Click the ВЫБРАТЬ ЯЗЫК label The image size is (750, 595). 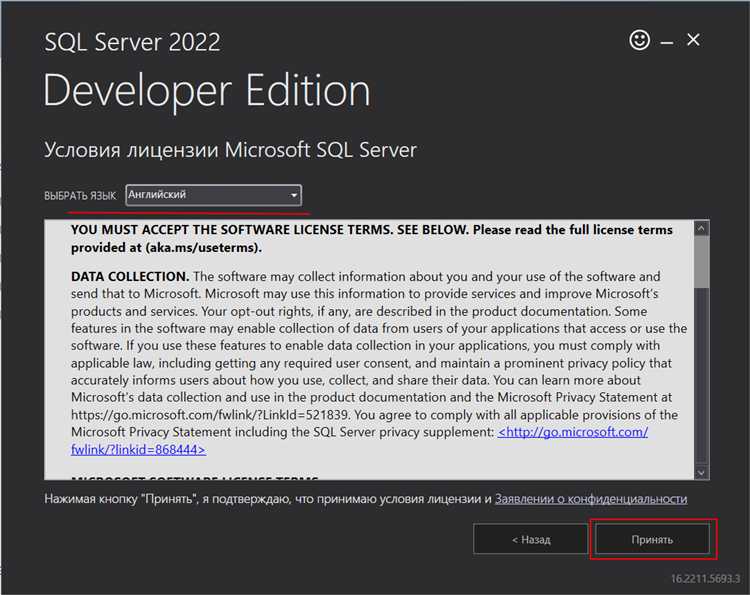(80, 195)
